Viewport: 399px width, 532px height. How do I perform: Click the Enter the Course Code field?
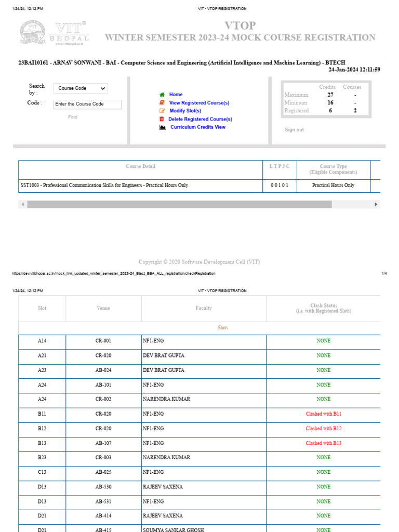click(x=87, y=104)
